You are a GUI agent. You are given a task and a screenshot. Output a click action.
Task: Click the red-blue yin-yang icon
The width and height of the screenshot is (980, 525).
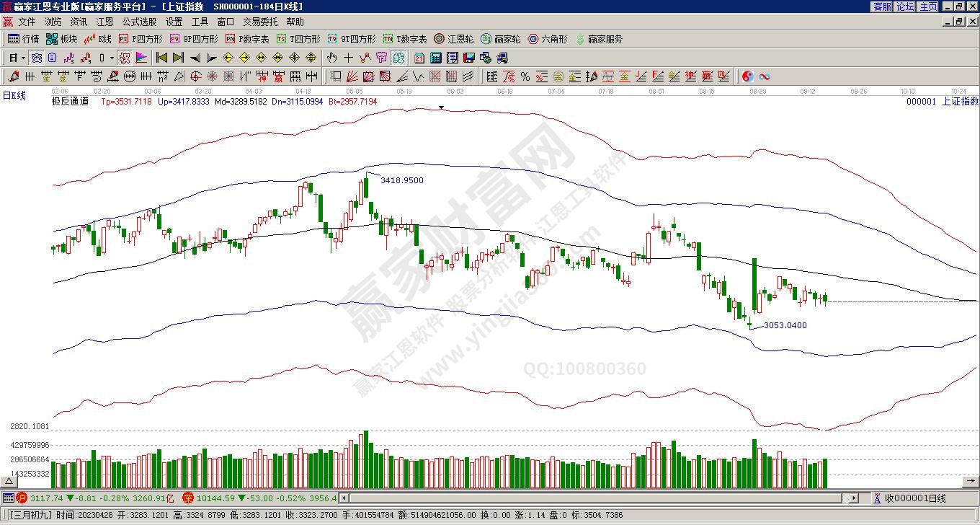coord(748,76)
